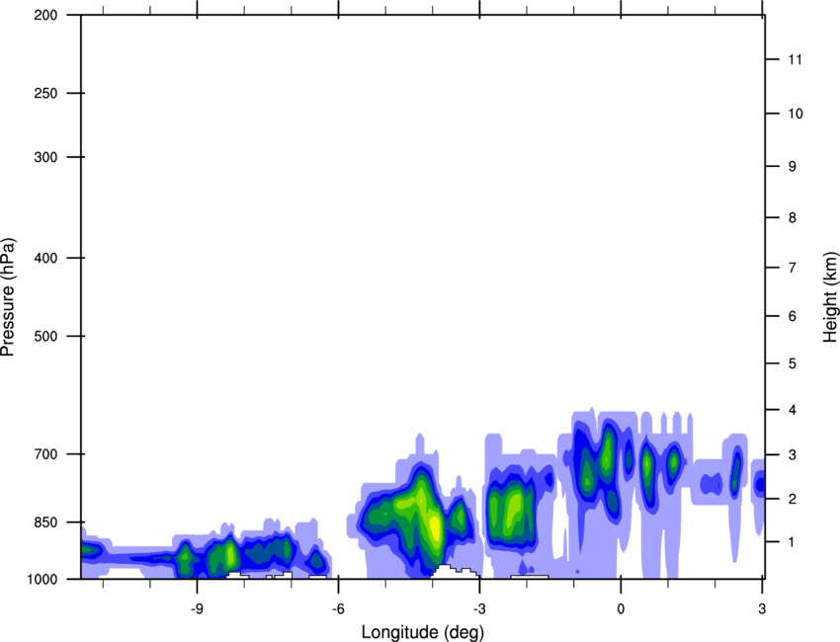Pick height tick label 10
The image size is (840, 642).
[x=796, y=114]
